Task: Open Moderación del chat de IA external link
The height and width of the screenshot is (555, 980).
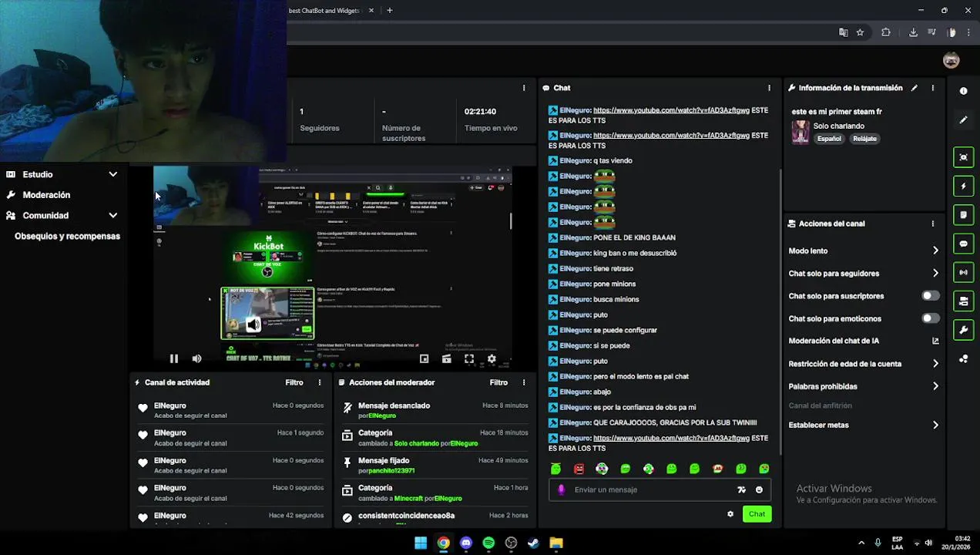Action: pyautogui.click(x=935, y=341)
